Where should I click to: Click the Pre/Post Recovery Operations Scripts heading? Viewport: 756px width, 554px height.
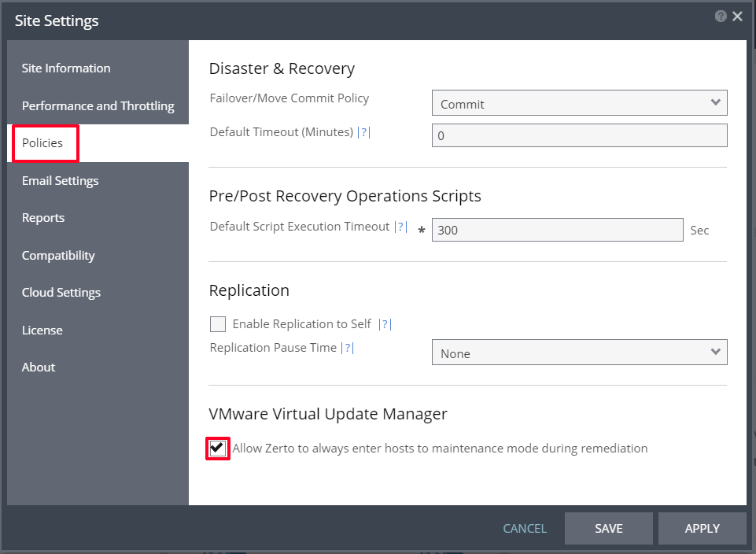(345, 196)
